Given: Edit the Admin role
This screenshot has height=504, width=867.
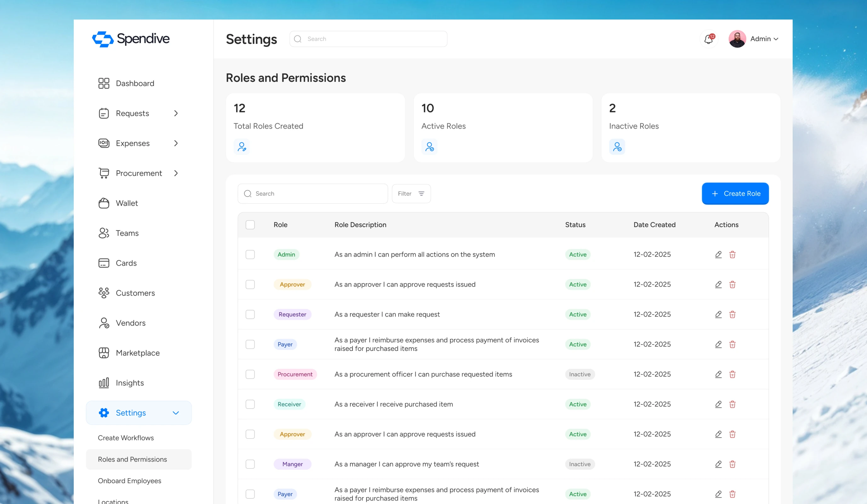Looking at the screenshot, I should [x=718, y=255].
